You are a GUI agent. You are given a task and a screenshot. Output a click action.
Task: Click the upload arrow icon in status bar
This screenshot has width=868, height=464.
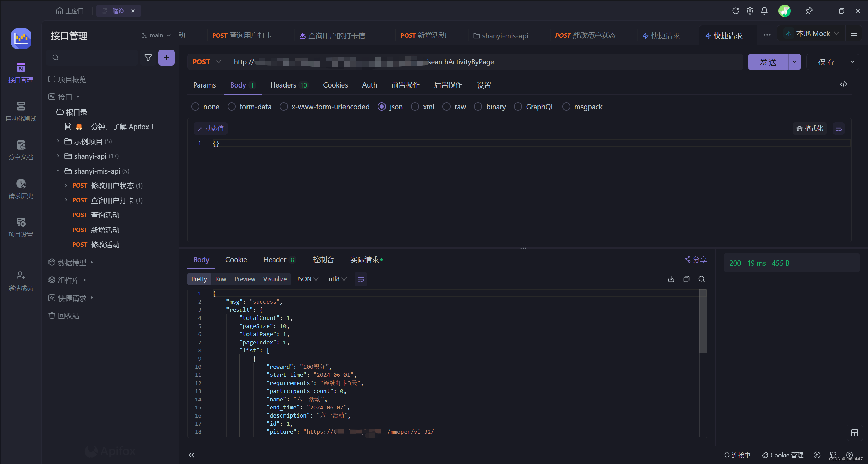tap(817, 455)
